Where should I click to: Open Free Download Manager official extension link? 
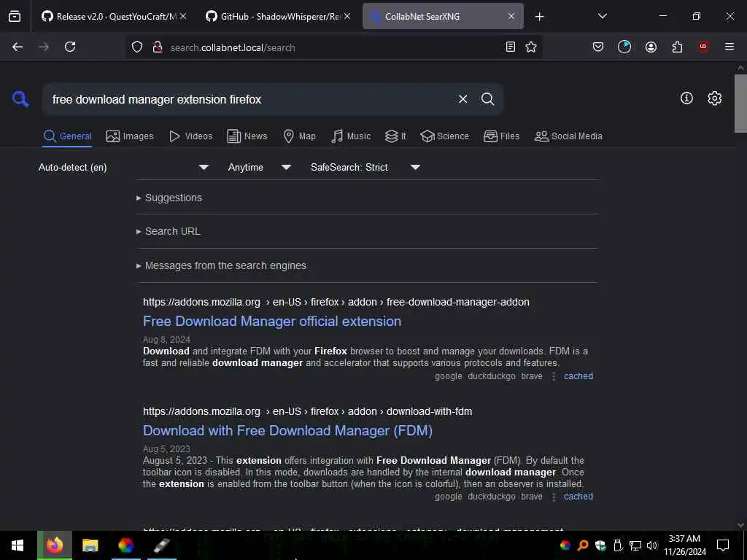tap(272, 322)
